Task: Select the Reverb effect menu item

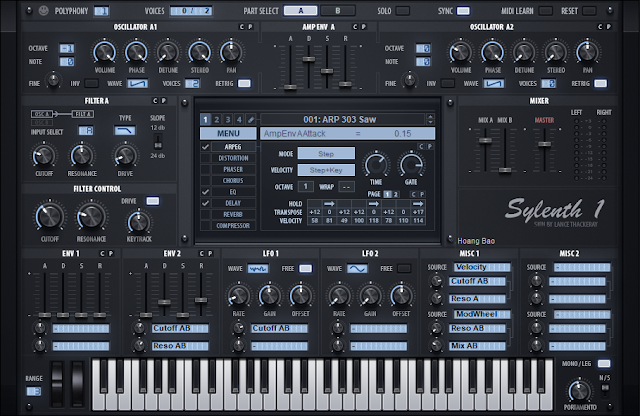Action: (233, 215)
